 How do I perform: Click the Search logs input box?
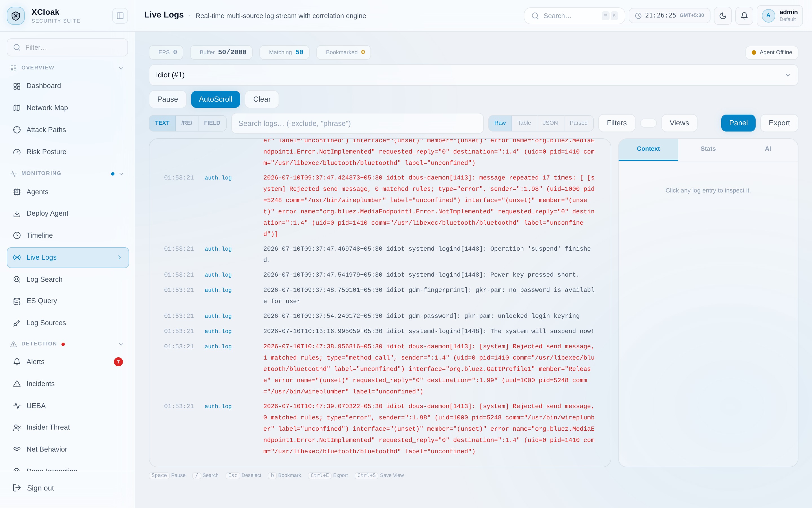[357, 124]
